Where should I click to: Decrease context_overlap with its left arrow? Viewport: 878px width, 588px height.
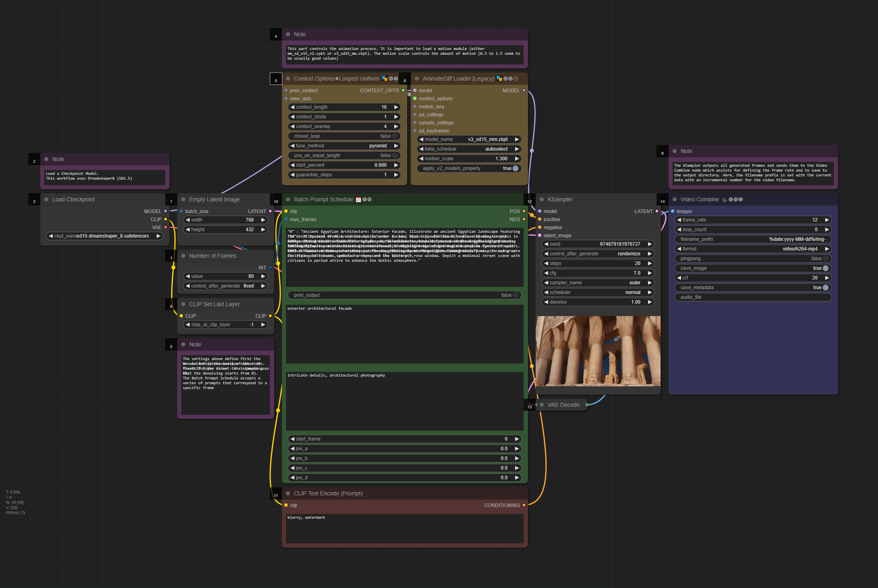pyautogui.click(x=292, y=126)
